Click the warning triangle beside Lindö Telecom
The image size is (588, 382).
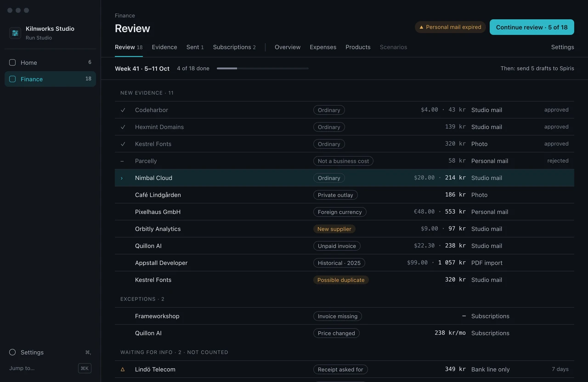[x=123, y=369]
